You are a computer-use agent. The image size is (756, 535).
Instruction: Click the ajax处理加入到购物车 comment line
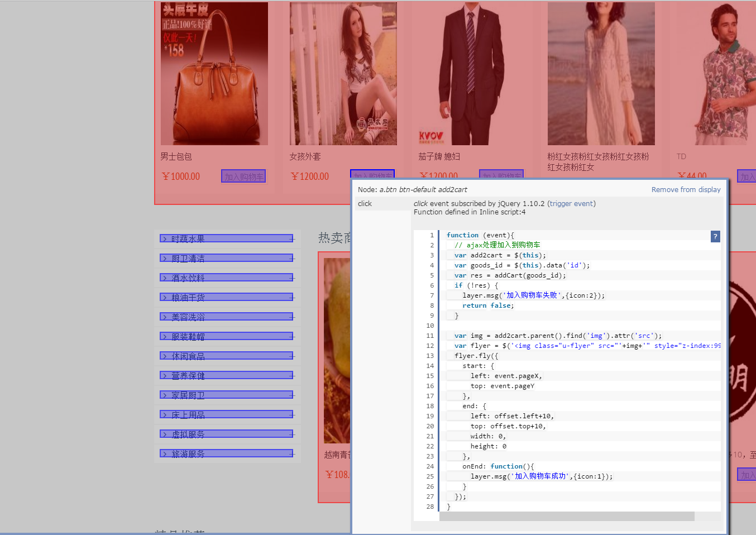pos(497,245)
